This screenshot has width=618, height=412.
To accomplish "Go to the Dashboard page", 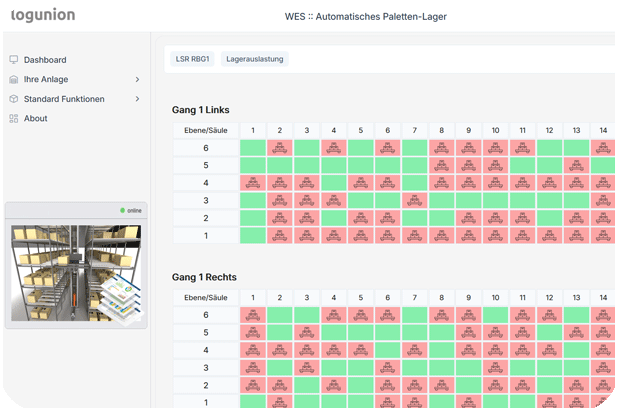I will pos(45,60).
